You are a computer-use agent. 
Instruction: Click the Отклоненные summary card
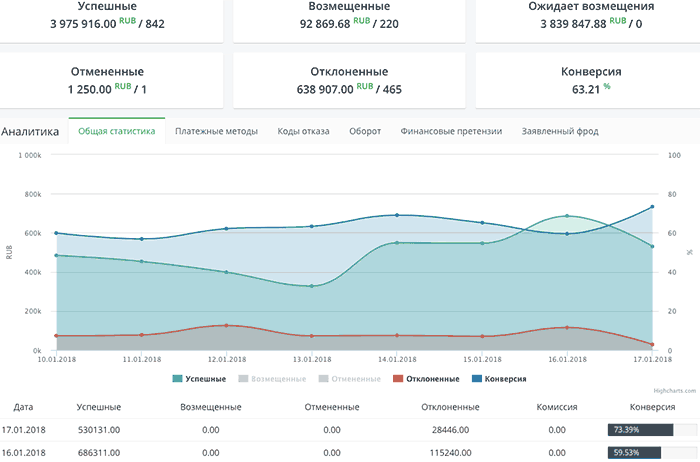point(349,80)
